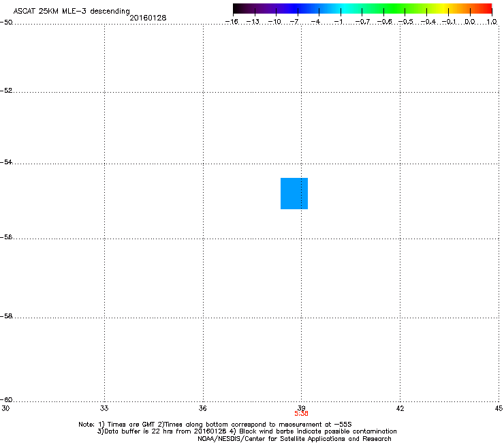
Task: Click the 0.0 color scale label
Action: pyautogui.click(x=470, y=22)
